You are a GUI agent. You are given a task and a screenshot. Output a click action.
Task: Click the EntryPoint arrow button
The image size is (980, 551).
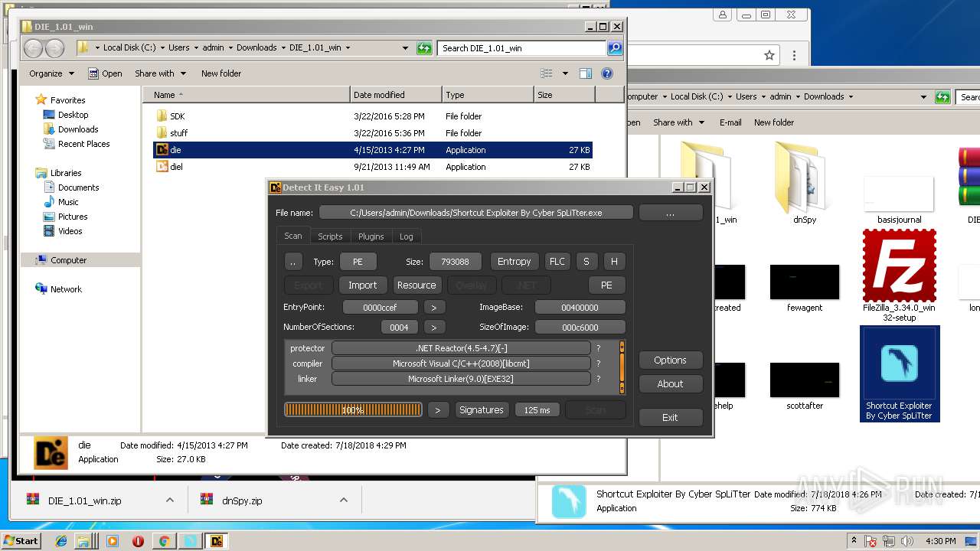pos(434,307)
